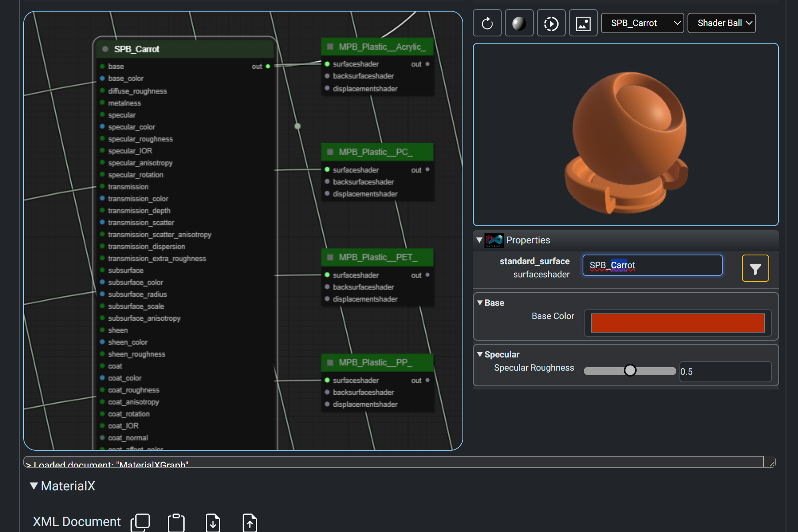This screenshot has width=798, height=532.
Task: Click out port on MPB_Plastic__PC_ node
Action: click(x=428, y=170)
